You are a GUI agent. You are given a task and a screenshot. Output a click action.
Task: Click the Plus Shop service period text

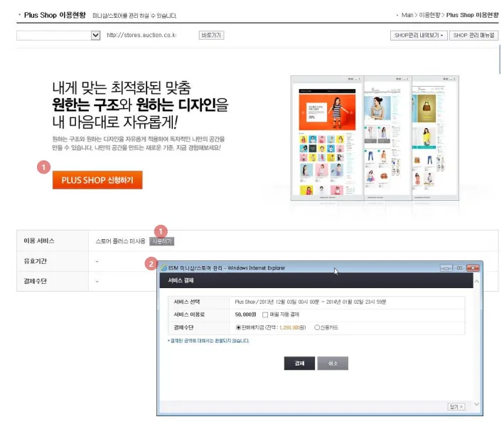tap(310, 302)
